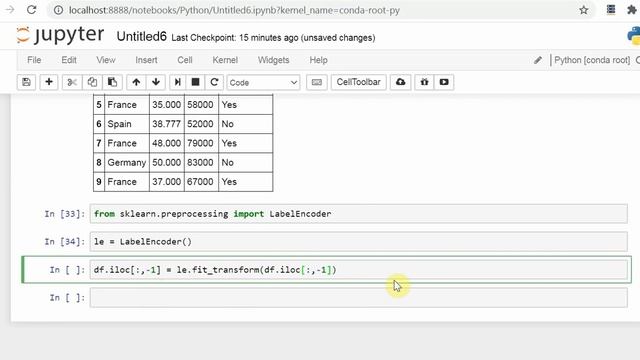Open the Insert menu
Screen dimensions: 640x360
146,60
